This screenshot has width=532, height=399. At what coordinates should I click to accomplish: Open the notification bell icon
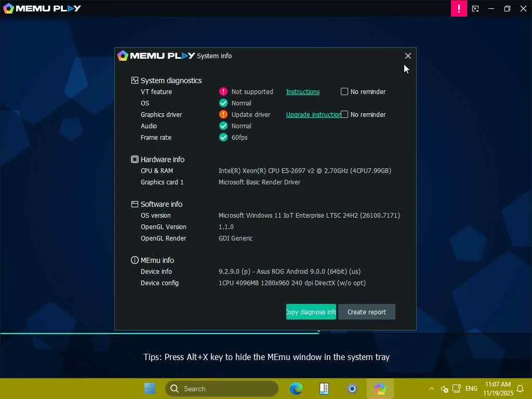coord(520,389)
